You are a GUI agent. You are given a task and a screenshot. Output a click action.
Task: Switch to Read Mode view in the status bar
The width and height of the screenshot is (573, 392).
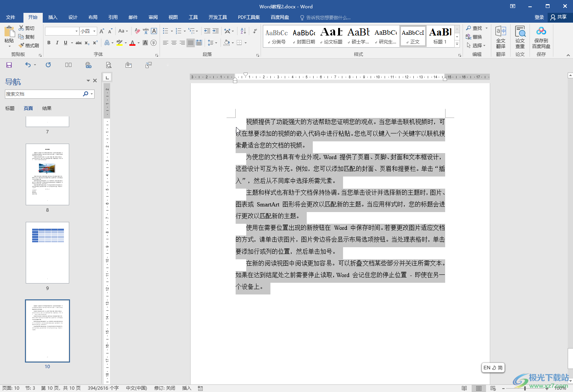(464, 388)
